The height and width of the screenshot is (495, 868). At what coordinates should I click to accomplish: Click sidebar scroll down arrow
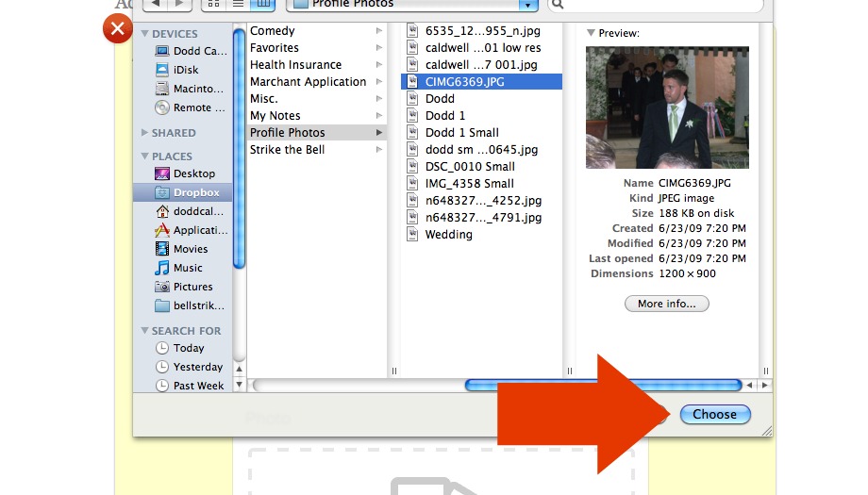coord(239,385)
